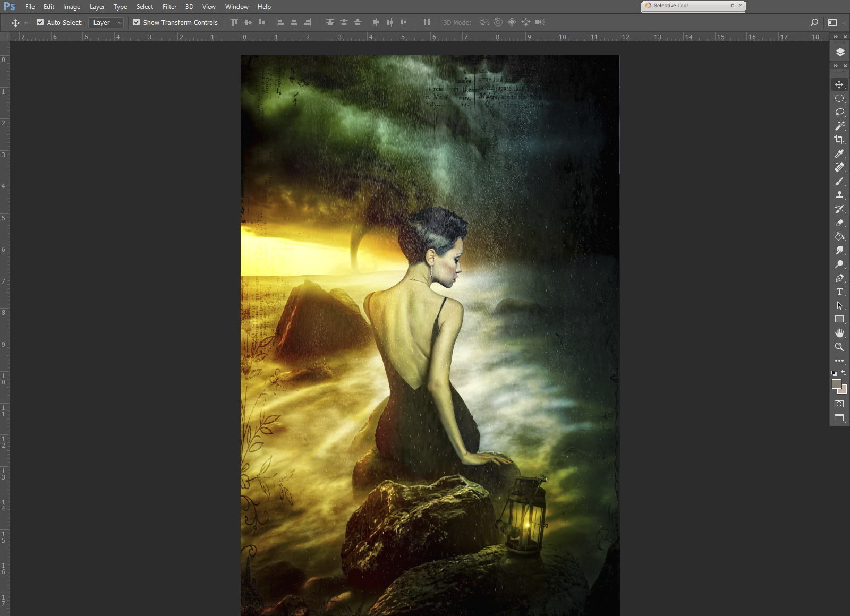This screenshot has width=850, height=616.
Task: Open the foreground color swatch
Action: point(836,384)
